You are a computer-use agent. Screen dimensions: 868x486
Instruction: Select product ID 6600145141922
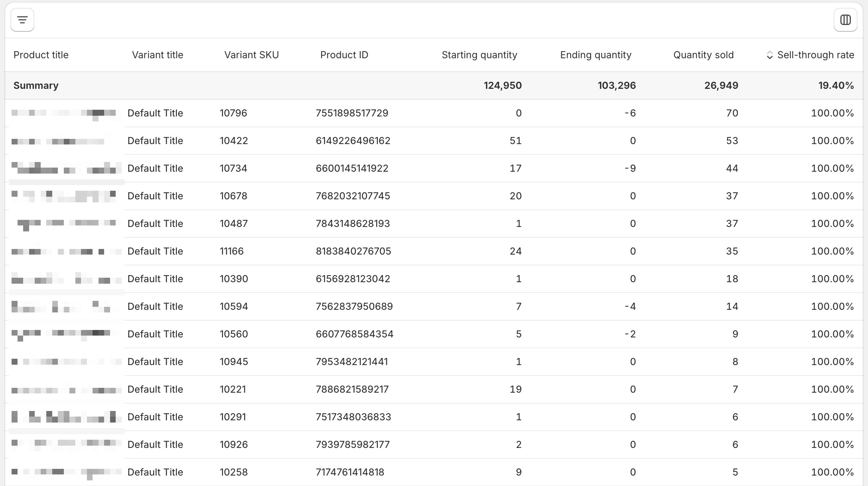[x=352, y=168]
